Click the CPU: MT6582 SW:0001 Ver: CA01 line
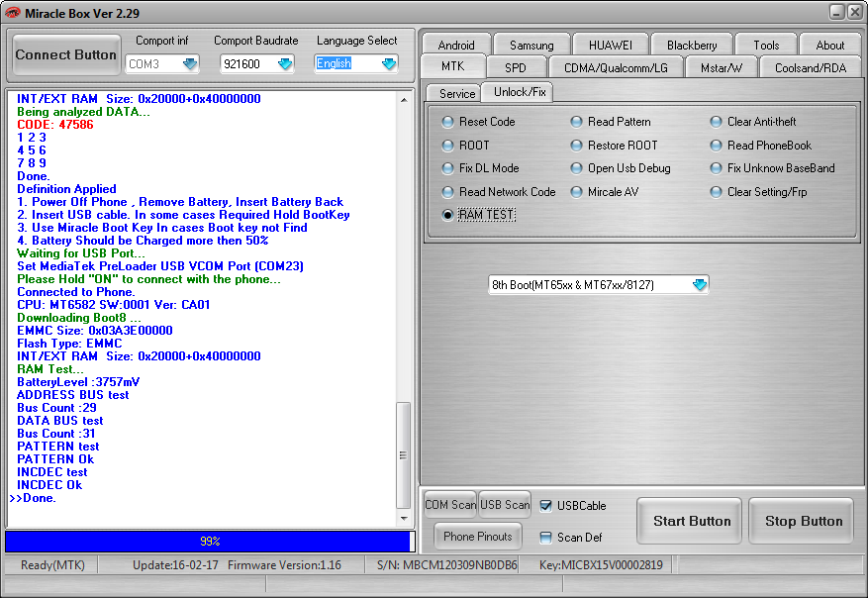This screenshot has width=868, height=598. 114,305
